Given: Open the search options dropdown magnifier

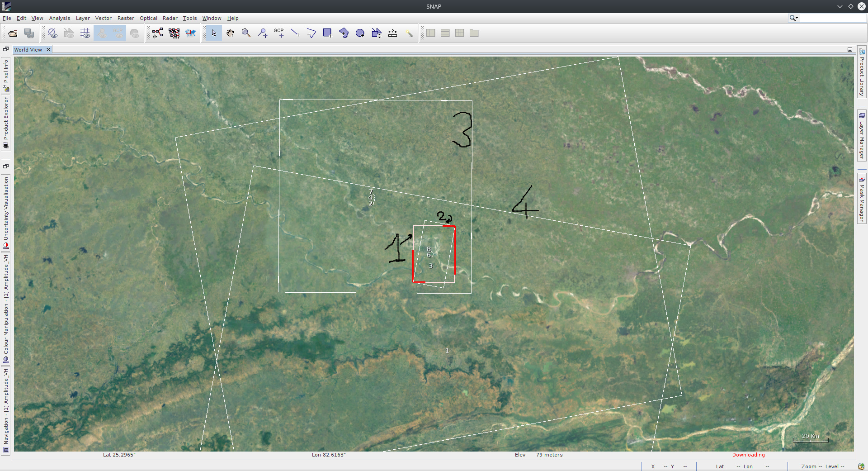Looking at the screenshot, I should [x=793, y=18].
